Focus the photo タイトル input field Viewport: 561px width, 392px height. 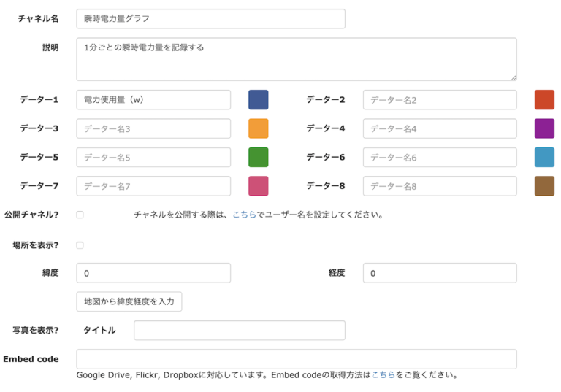[x=239, y=331]
